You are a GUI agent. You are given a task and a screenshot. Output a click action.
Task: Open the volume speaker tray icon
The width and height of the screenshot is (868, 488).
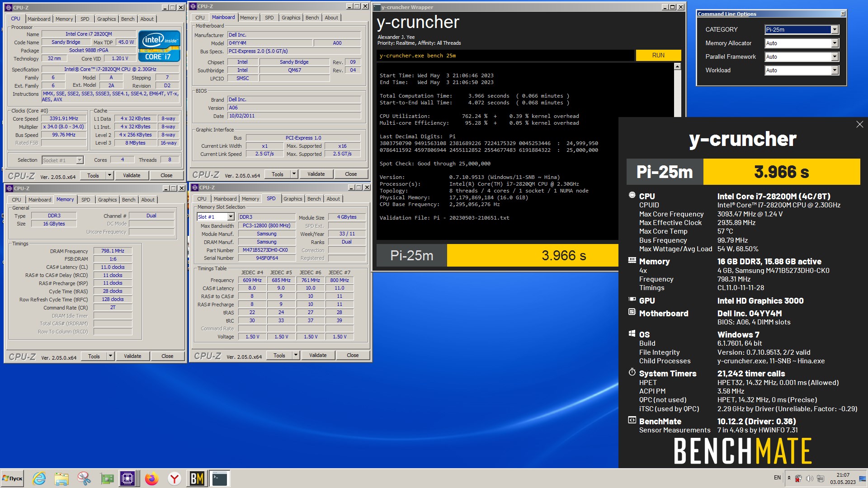[809, 478]
